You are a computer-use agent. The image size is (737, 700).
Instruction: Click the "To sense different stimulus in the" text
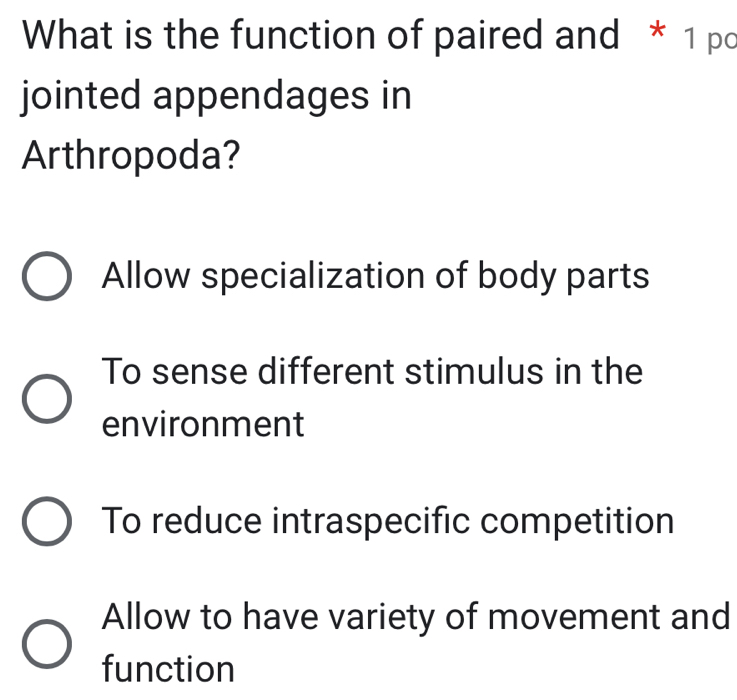click(372, 372)
